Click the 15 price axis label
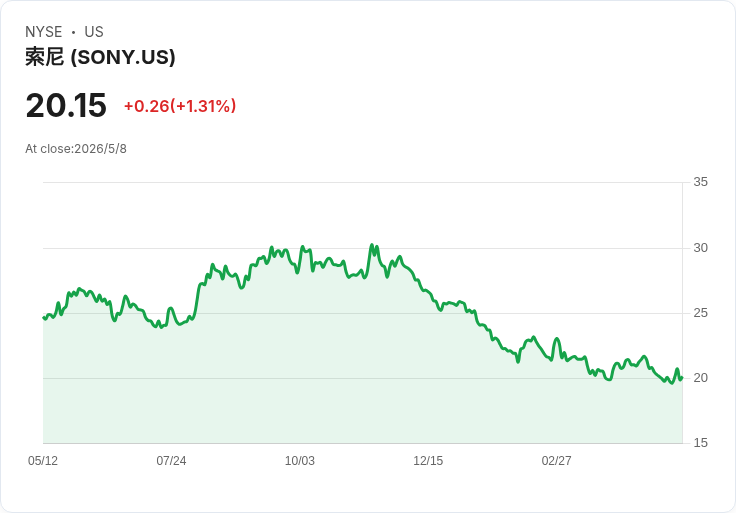 (x=700, y=443)
